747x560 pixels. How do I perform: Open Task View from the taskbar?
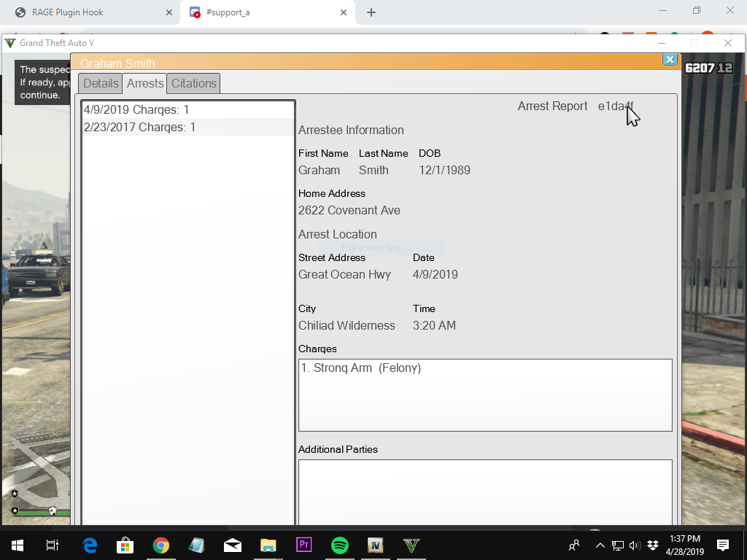53,545
